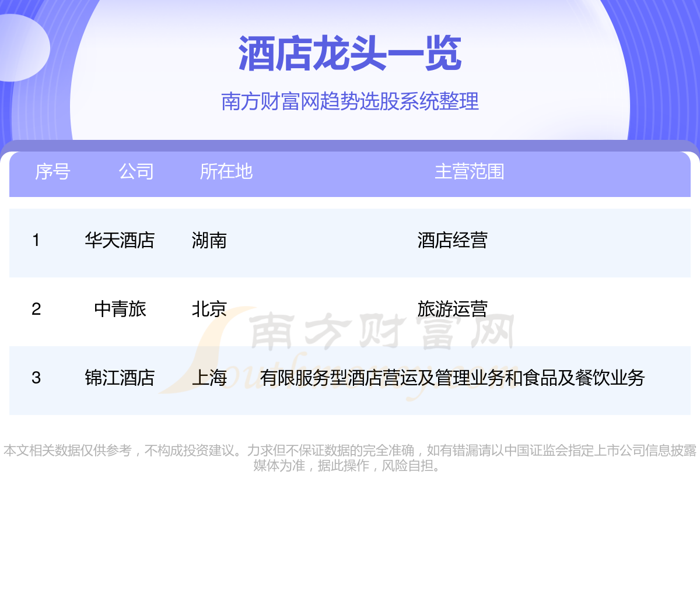
Task: Click location cell 北京
Action: (209, 309)
